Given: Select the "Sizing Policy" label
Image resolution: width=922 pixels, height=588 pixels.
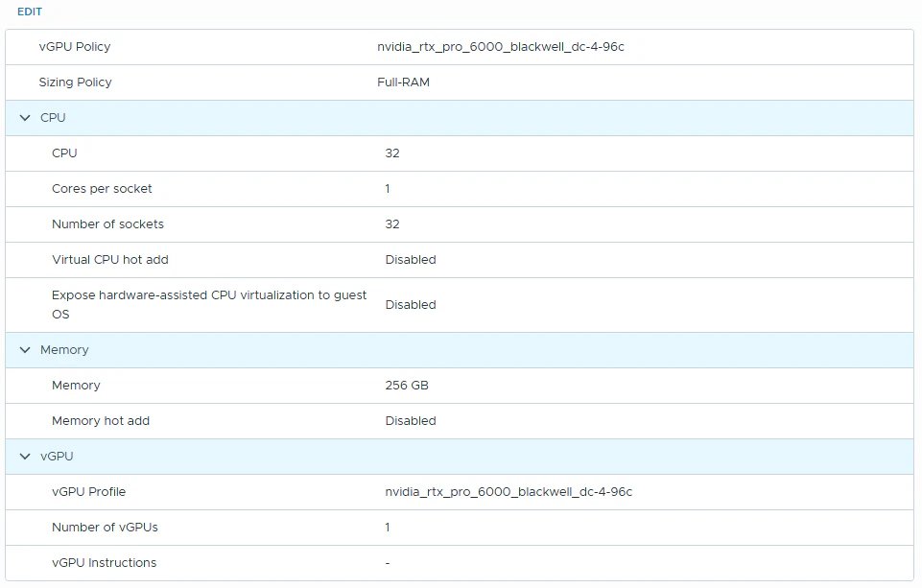Looking at the screenshot, I should (x=75, y=82).
